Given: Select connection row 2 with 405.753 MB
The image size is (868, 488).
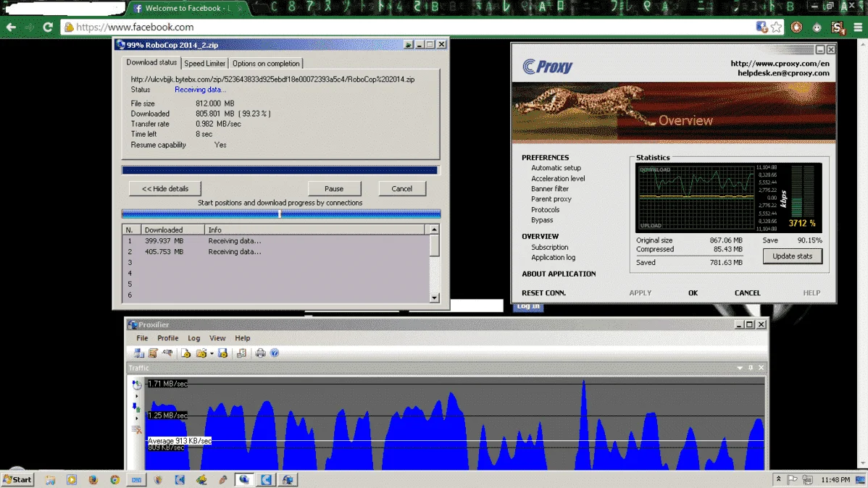Looking at the screenshot, I should coord(275,252).
